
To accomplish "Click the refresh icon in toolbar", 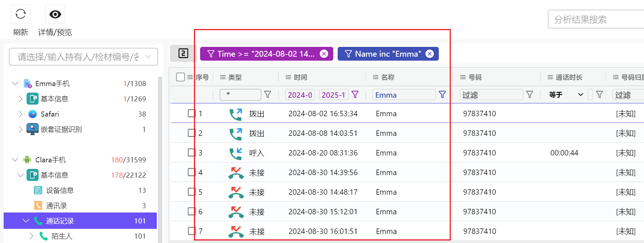I will [21, 14].
